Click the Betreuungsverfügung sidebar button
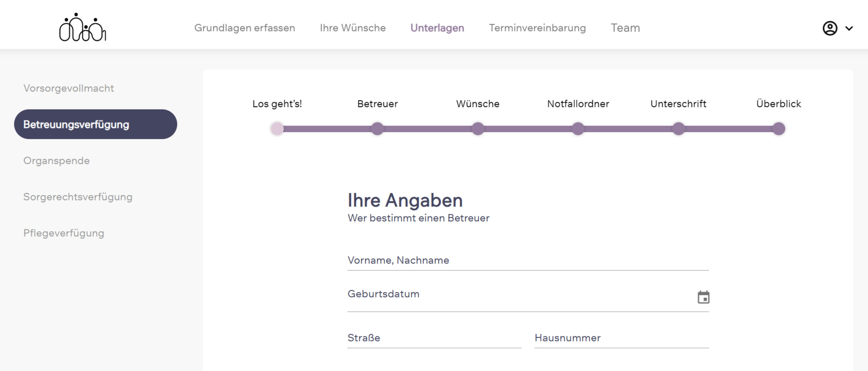The height and width of the screenshot is (371, 868). click(x=95, y=124)
